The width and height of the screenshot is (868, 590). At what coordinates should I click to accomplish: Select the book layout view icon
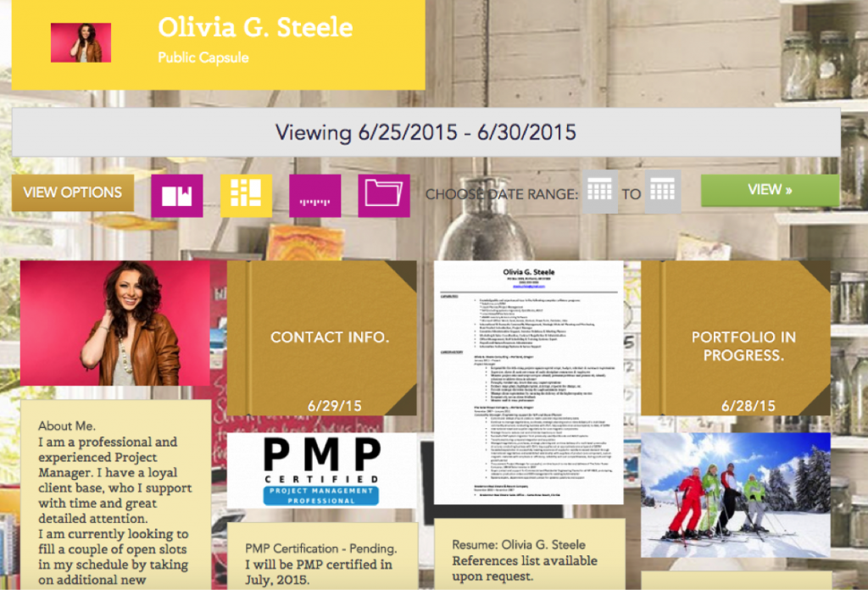pyautogui.click(x=177, y=196)
